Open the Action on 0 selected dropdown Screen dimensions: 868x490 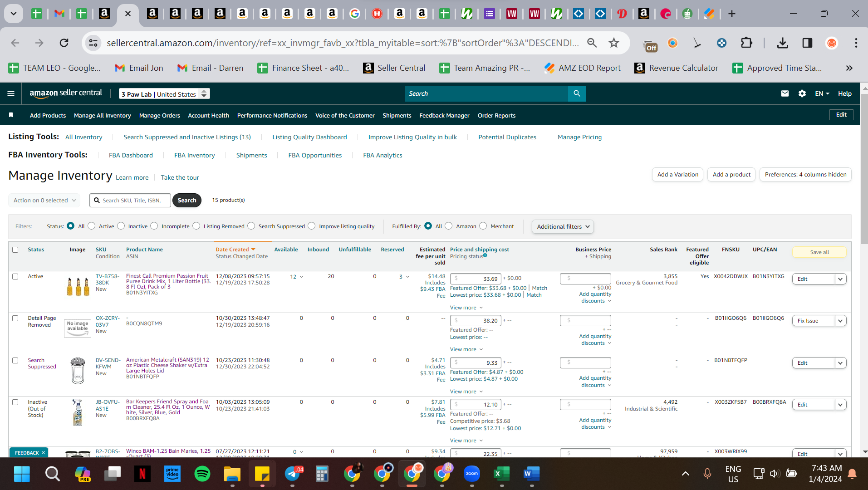(x=44, y=200)
